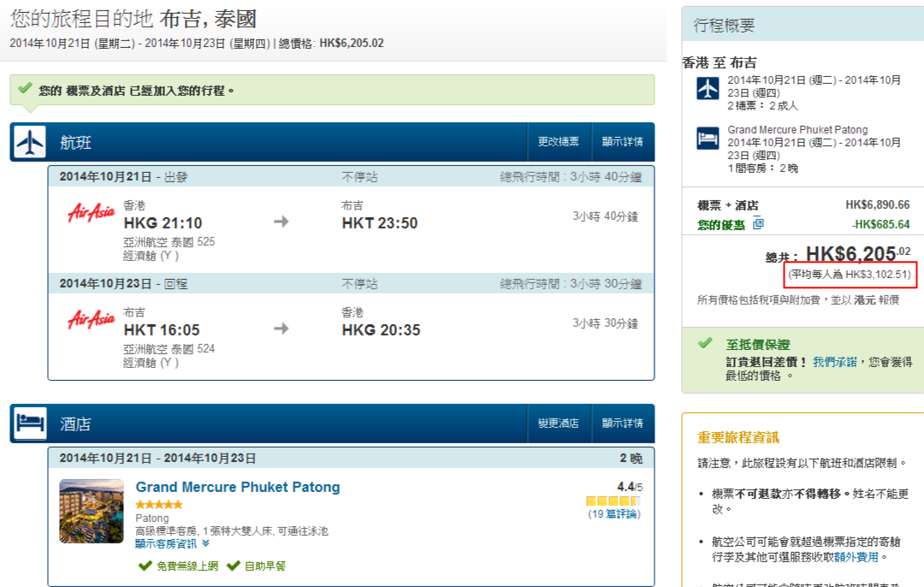The height and width of the screenshot is (587, 924).
Task: Click the AirAsia logo on the outbound flight
Action: (92, 212)
